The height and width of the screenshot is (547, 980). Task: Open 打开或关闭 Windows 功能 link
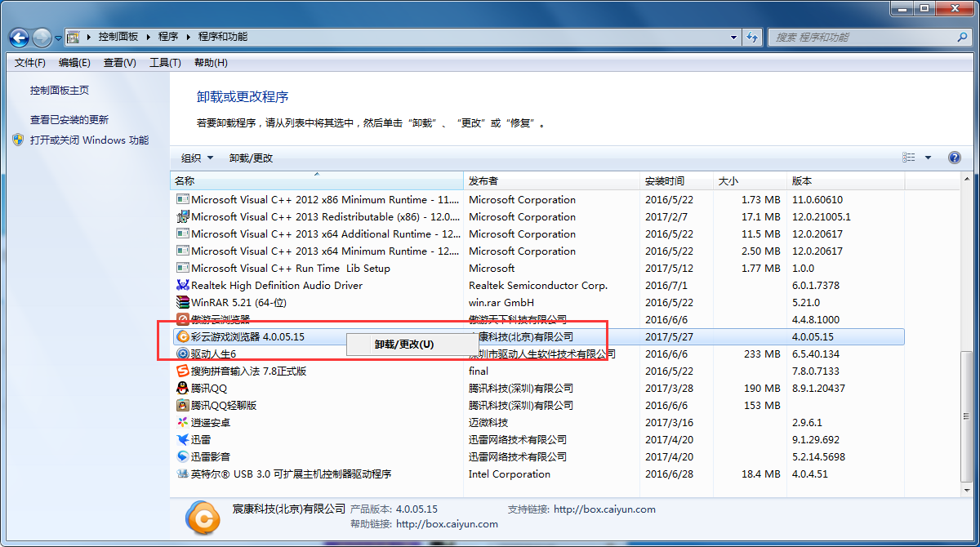[x=89, y=140]
